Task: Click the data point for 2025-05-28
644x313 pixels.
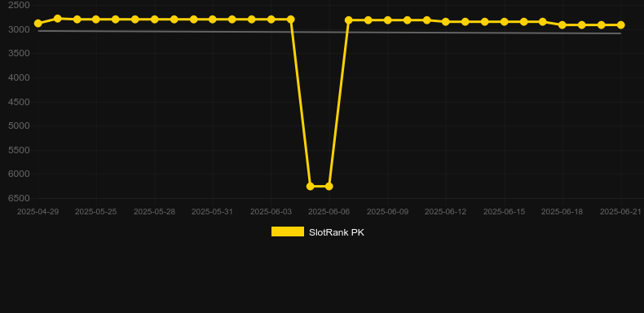Action: coord(154,20)
